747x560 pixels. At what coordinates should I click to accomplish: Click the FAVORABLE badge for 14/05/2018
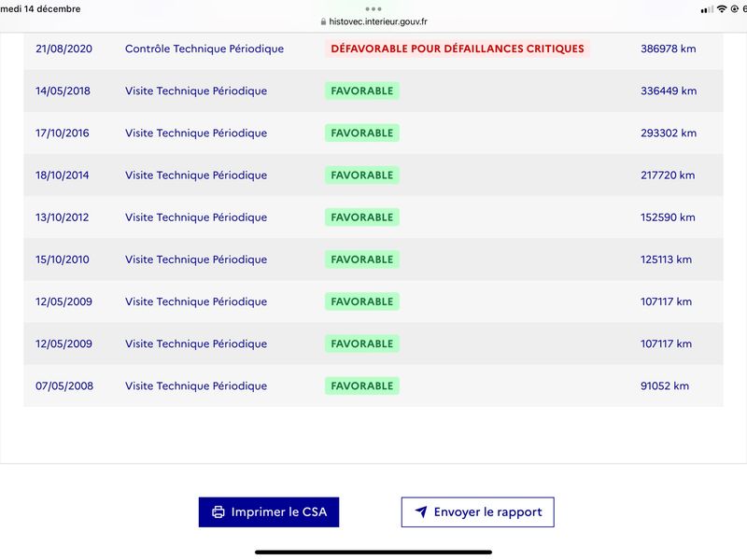[x=362, y=91]
